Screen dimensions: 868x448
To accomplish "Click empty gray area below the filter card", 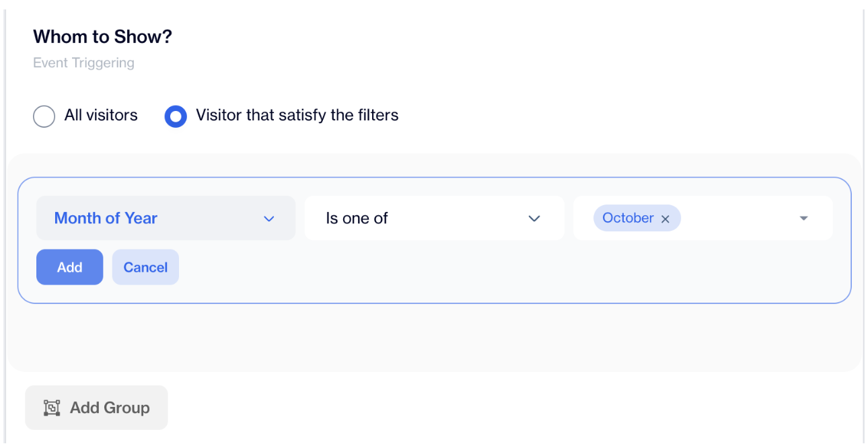I will point(434,336).
